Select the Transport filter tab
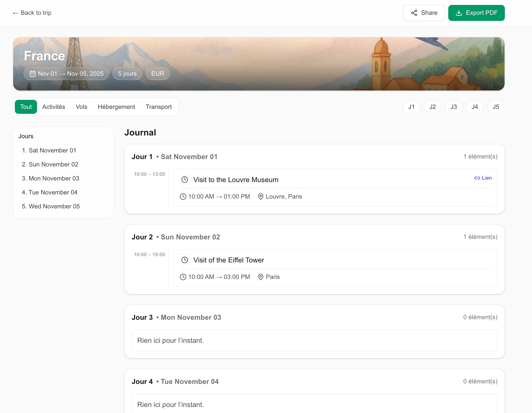Screen dimensions: 532x413 tap(159, 107)
